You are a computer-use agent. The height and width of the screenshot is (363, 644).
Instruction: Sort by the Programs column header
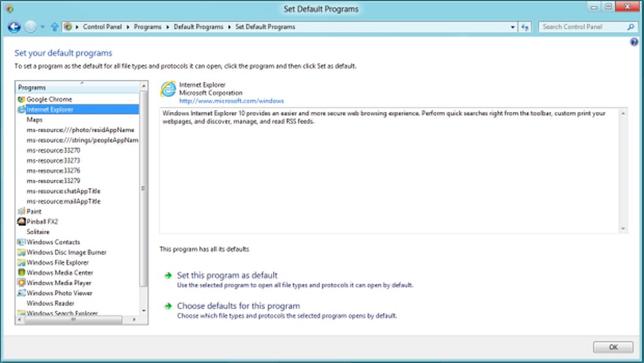[78, 87]
